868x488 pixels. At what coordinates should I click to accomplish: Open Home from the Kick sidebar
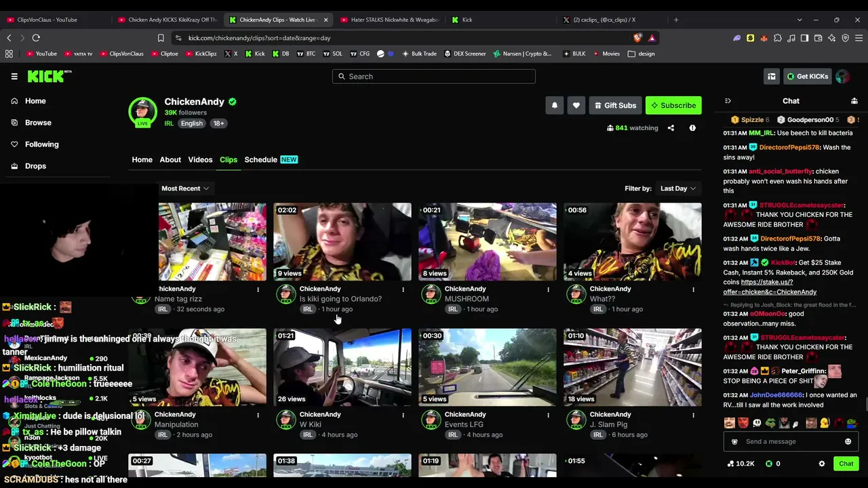(x=35, y=101)
